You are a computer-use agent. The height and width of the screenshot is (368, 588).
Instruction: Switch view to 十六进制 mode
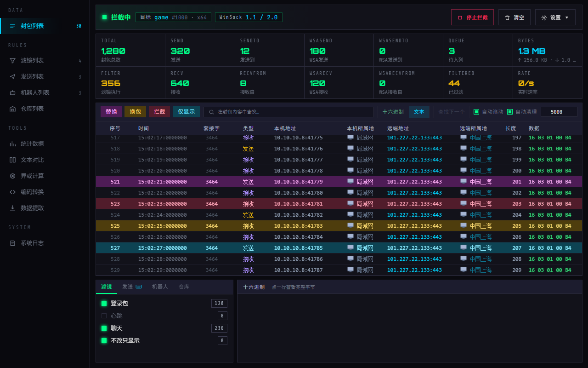click(x=393, y=112)
